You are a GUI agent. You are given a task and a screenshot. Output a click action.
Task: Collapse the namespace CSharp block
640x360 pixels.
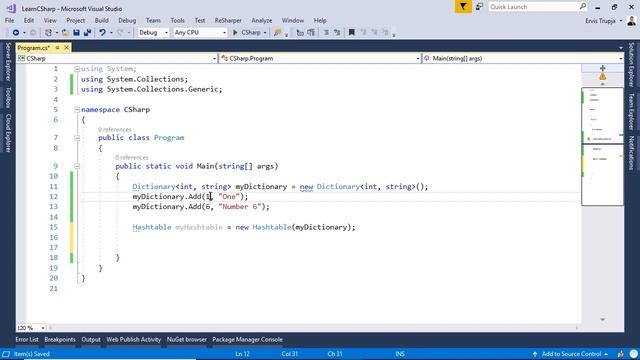(77, 110)
